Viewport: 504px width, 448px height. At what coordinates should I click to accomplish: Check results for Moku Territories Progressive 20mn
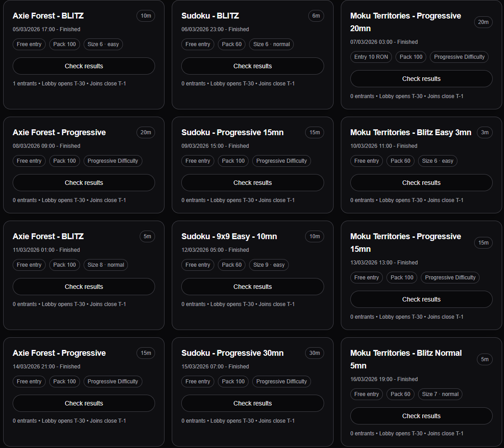[421, 79]
